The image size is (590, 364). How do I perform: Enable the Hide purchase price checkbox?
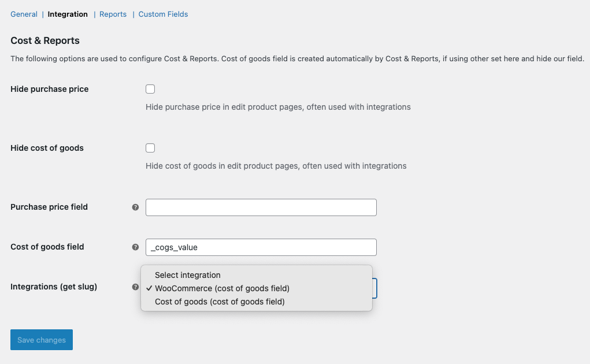(x=150, y=89)
